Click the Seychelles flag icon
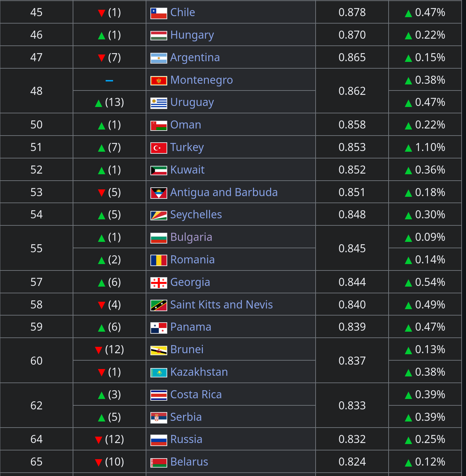 coord(158,216)
